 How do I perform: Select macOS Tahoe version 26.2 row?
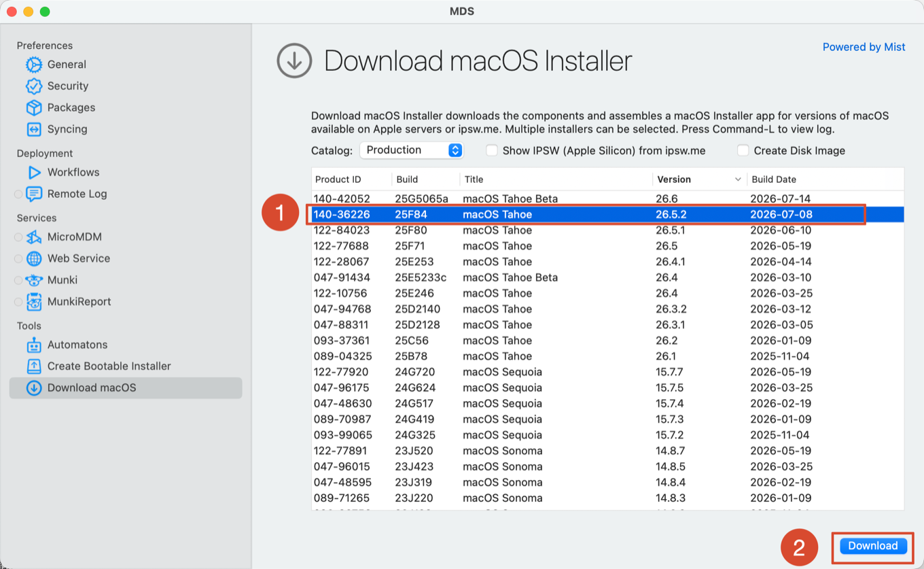click(608, 341)
